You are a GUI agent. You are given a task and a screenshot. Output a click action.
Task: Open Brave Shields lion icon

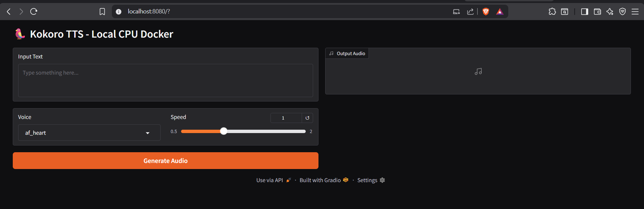point(486,12)
